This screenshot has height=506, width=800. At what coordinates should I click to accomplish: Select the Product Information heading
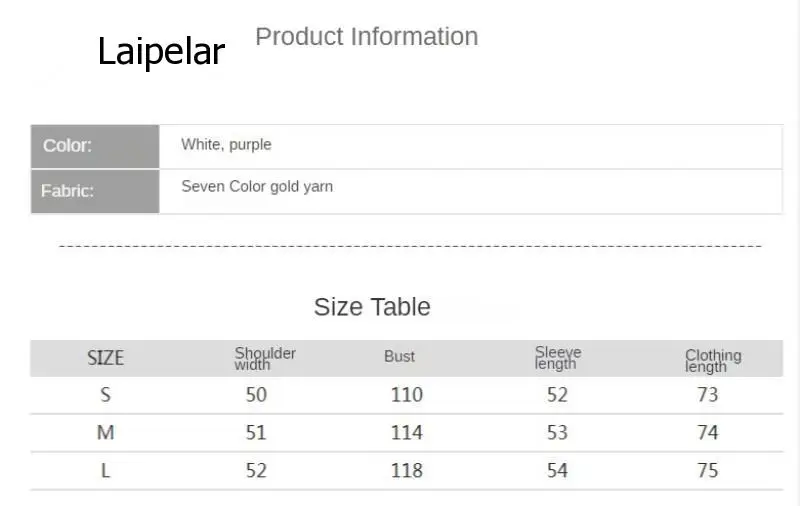coord(366,37)
